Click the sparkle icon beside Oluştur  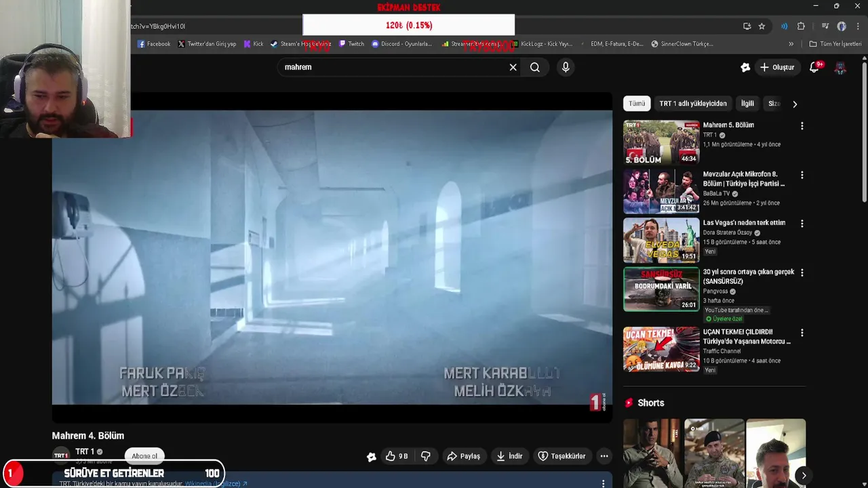[745, 67]
